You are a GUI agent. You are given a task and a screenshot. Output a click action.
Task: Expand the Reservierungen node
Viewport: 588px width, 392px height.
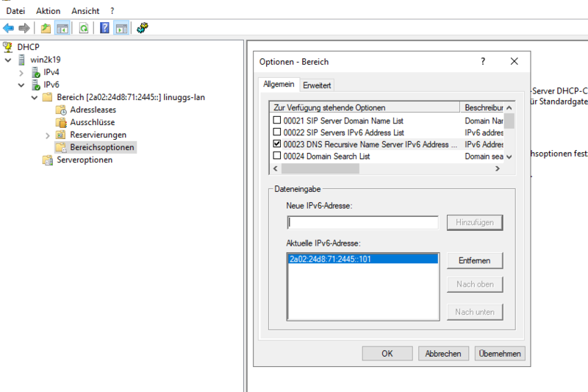48,135
